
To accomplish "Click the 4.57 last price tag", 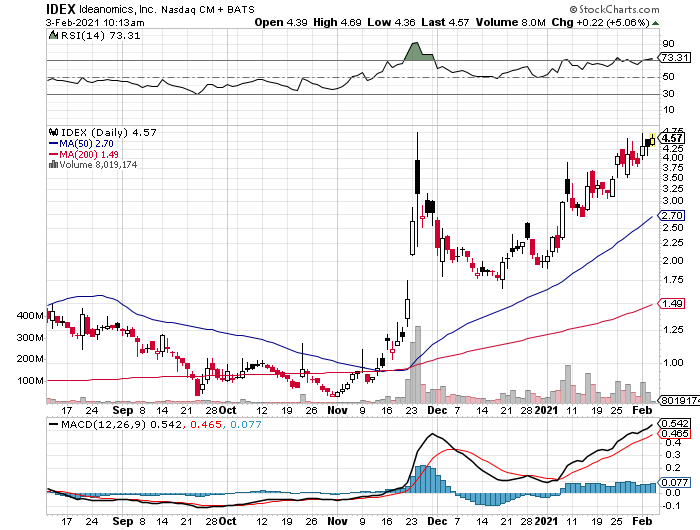I will (672, 138).
